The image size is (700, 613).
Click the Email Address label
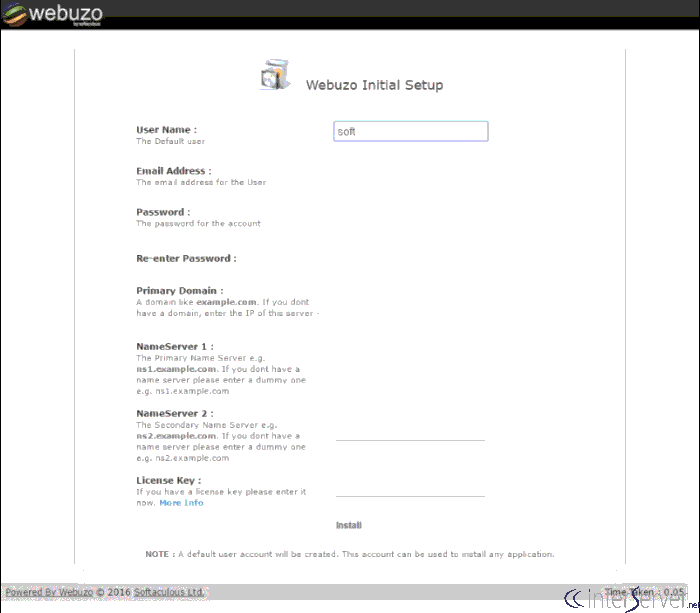pos(174,171)
